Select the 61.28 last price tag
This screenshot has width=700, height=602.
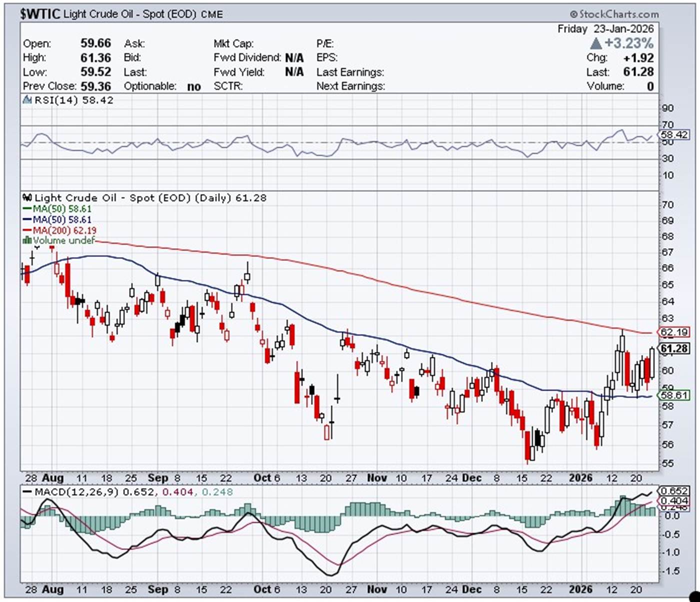pos(674,349)
